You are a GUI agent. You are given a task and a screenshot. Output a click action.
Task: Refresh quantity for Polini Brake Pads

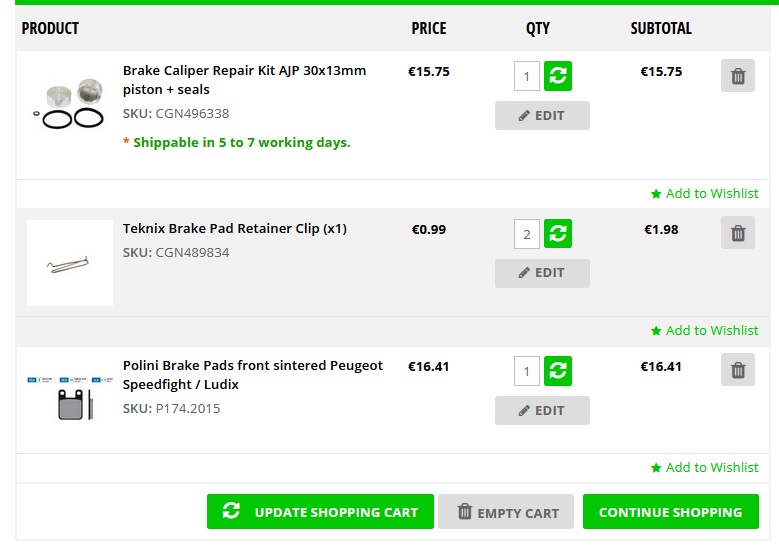pyautogui.click(x=557, y=371)
